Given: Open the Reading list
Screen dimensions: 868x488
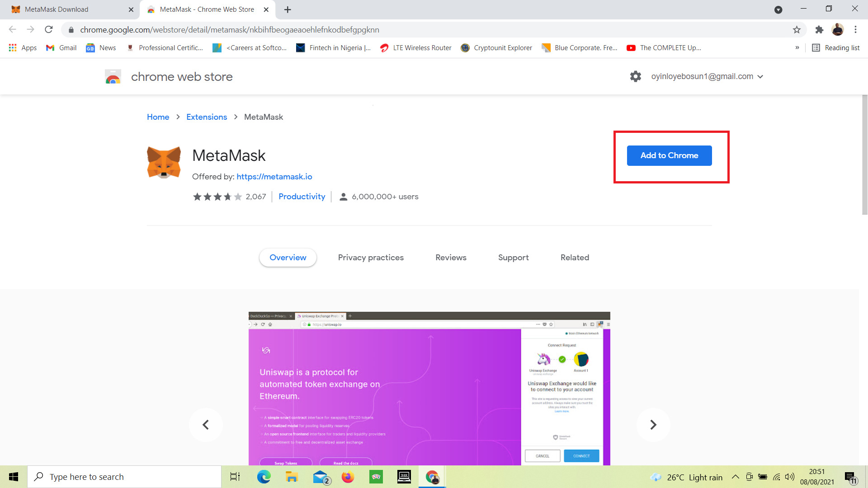Looking at the screenshot, I should pos(836,48).
